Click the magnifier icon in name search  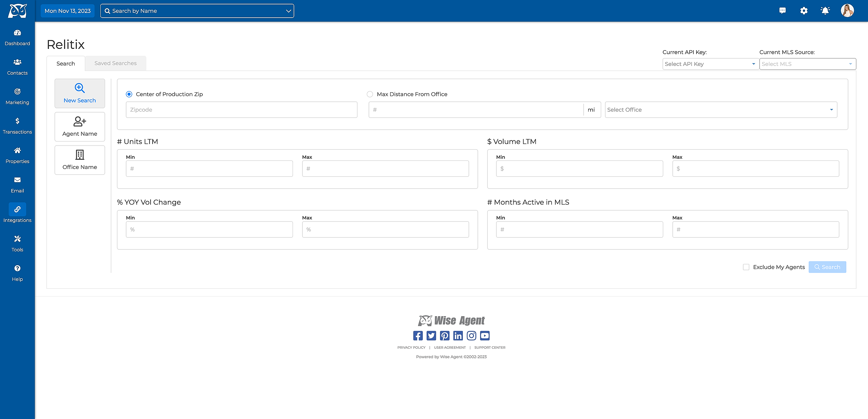coord(107,11)
